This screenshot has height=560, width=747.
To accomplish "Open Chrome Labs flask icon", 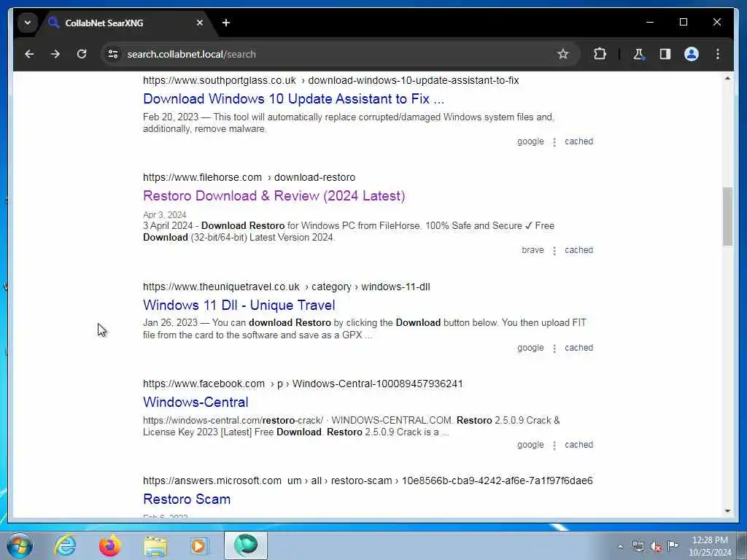I will [x=638, y=54].
